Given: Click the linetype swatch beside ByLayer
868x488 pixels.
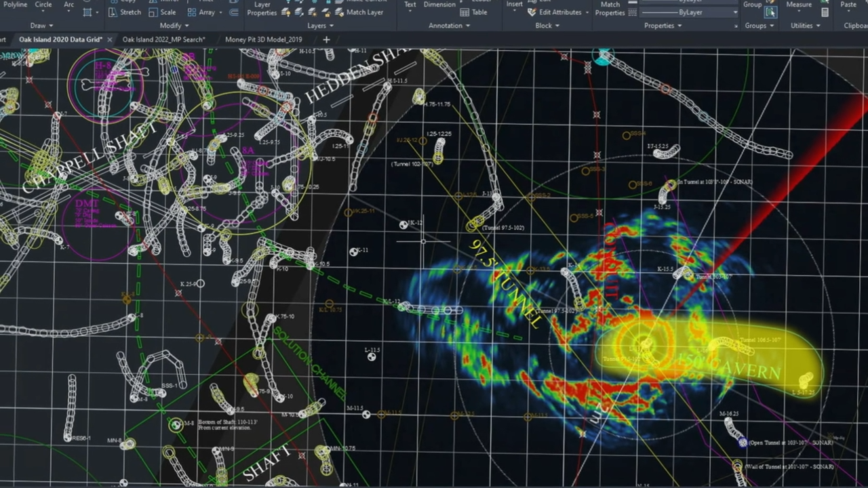Looking at the screenshot, I should 632,12.
